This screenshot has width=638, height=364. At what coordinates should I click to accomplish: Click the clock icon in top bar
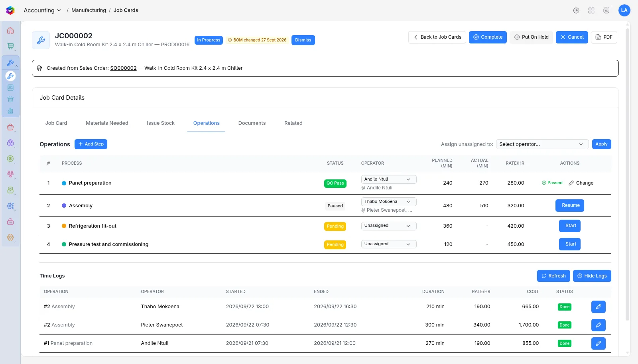pos(576,10)
